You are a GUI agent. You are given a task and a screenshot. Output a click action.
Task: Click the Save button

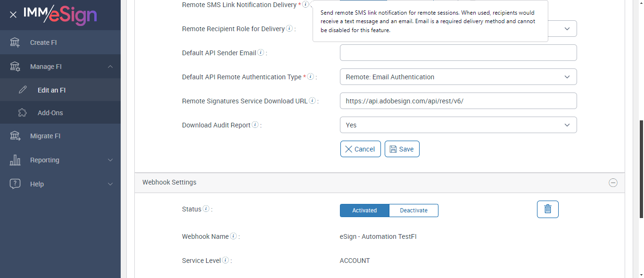tap(402, 149)
